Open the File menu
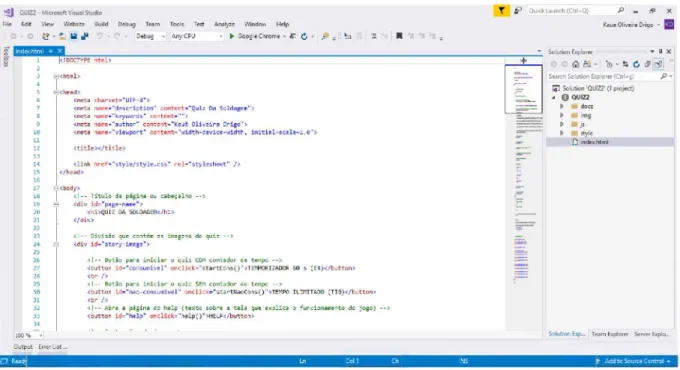This screenshot has width=680, height=370. point(7,24)
